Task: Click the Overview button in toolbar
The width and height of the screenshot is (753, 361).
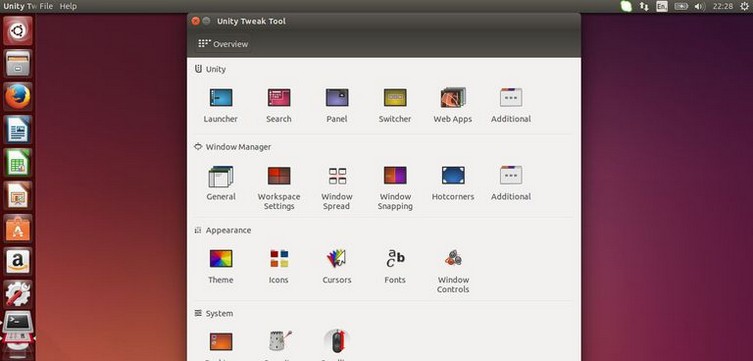Action: tap(223, 44)
